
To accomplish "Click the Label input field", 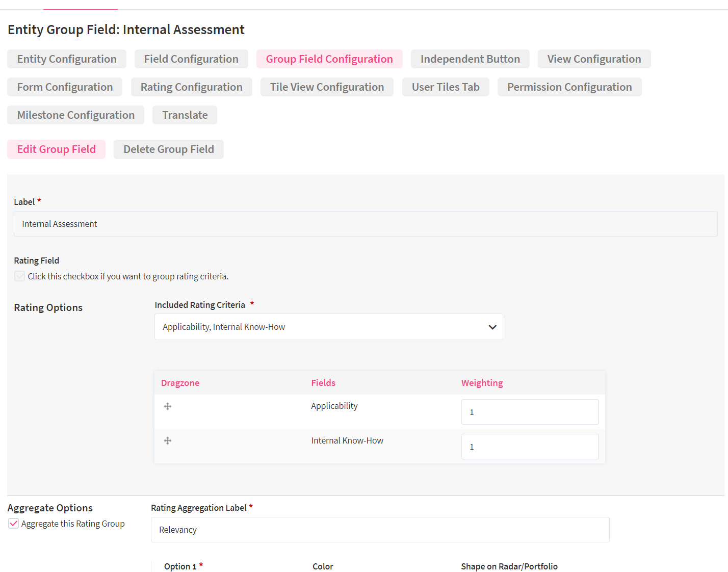I will point(365,224).
